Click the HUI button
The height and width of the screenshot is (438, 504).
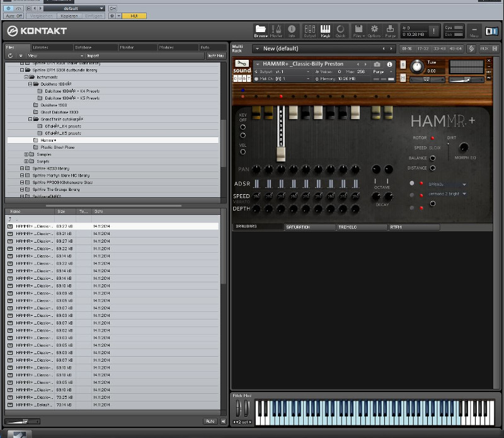point(134,16)
